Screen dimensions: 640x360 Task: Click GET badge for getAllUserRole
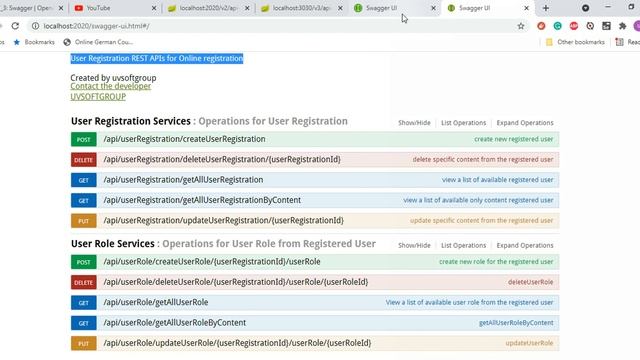[84, 302]
